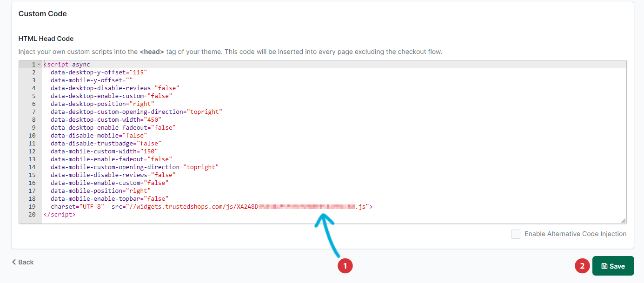
Task: Click the Save button
Action: (x=613, y=266)
